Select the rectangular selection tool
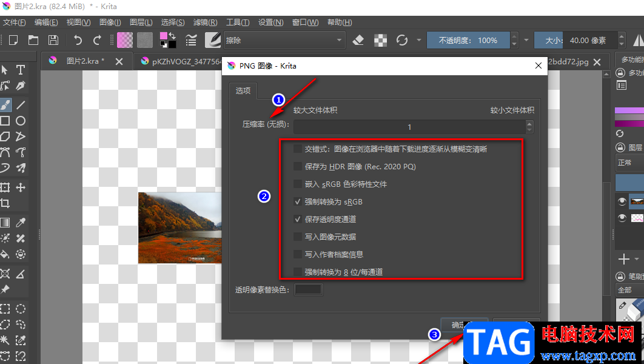This screenshot has width=644, height=364. (x=5, y=309)
